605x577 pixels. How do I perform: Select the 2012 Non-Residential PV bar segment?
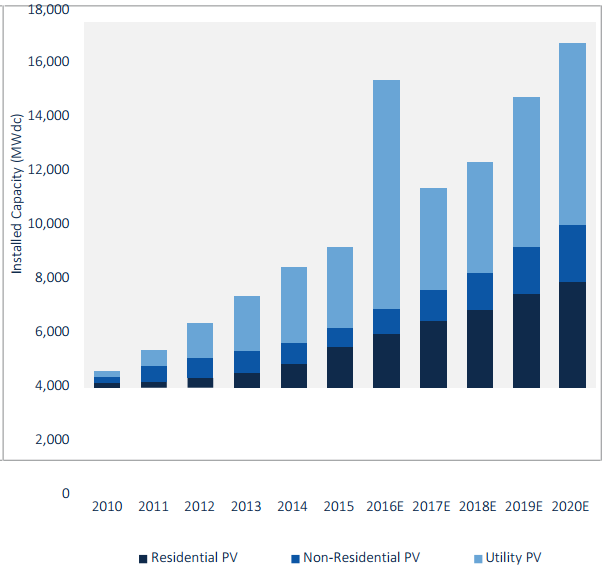point(200,368)
